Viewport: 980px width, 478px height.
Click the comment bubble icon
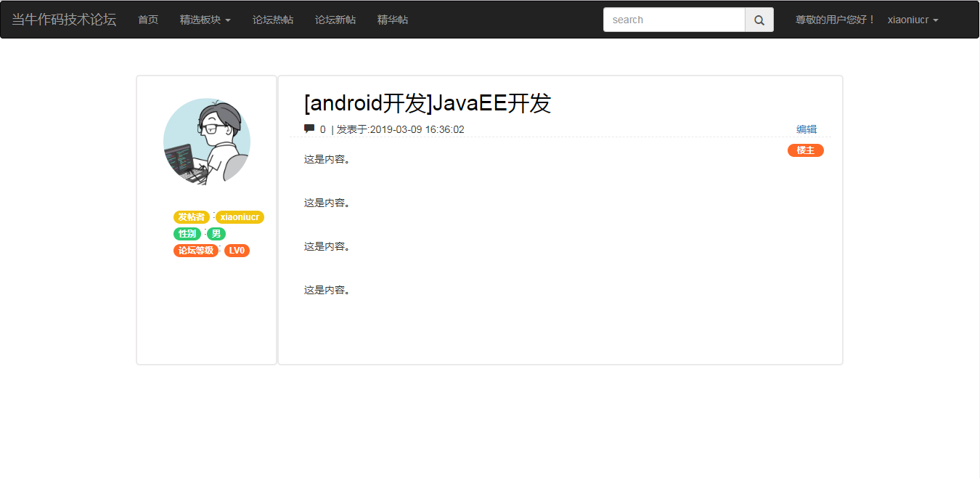point(309,129)
